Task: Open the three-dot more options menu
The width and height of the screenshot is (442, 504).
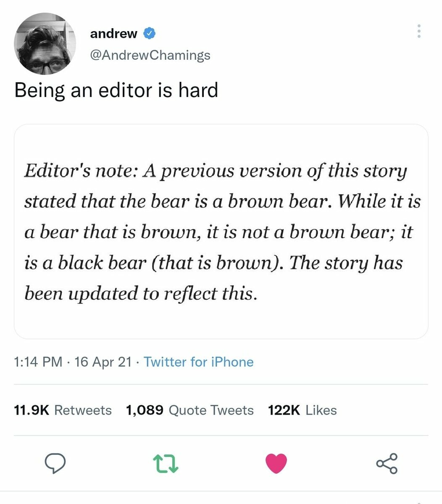Action: tap(418, 31)
